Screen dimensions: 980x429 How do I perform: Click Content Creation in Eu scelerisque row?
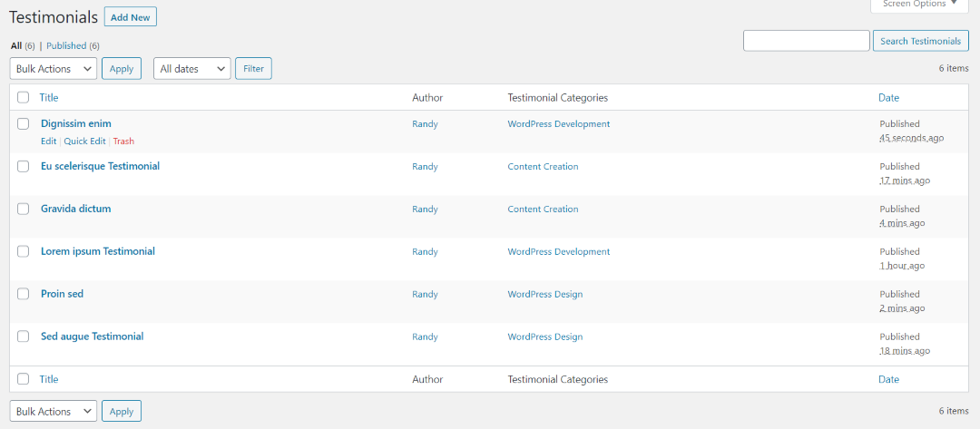click(544, 166)
